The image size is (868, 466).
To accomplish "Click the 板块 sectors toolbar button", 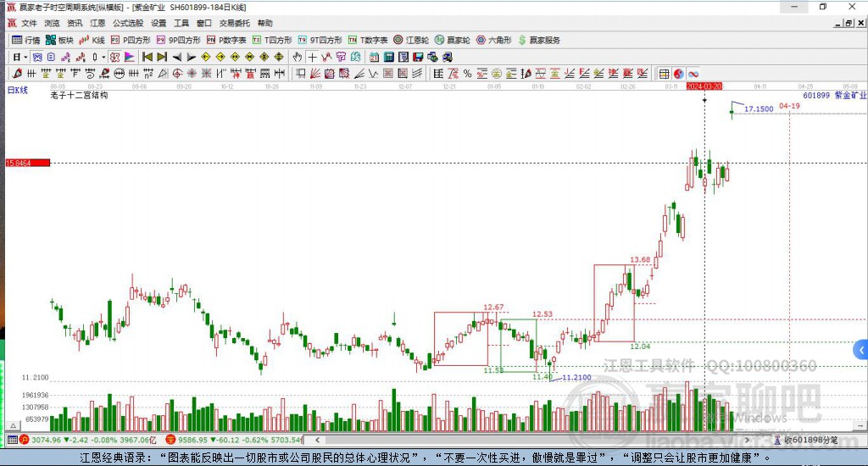I will tap(59, 40).
